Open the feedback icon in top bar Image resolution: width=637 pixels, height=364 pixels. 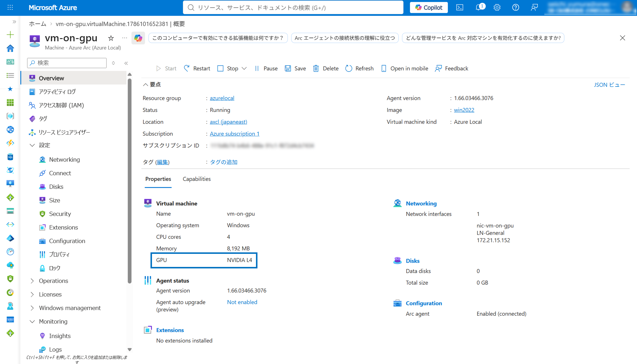(x=534, y=8)
